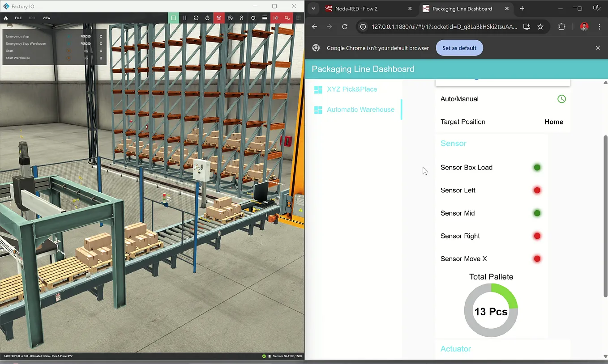This screenshot has height=364, width=608.
Task: Open Automatic Warehouse dashboard page
Action: click(x=354, y=110)
